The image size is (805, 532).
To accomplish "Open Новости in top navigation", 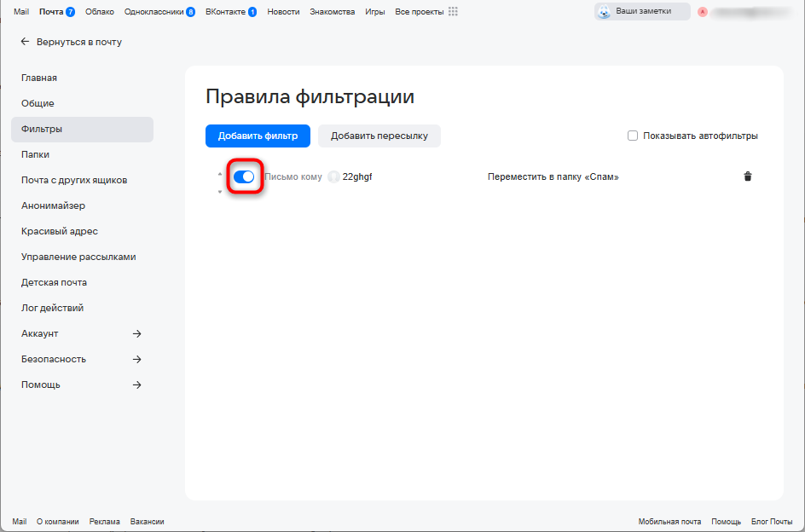I will (283, 11).
